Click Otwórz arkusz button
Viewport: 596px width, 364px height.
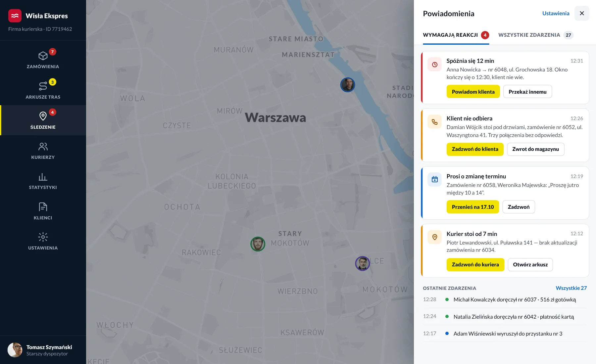530,265
